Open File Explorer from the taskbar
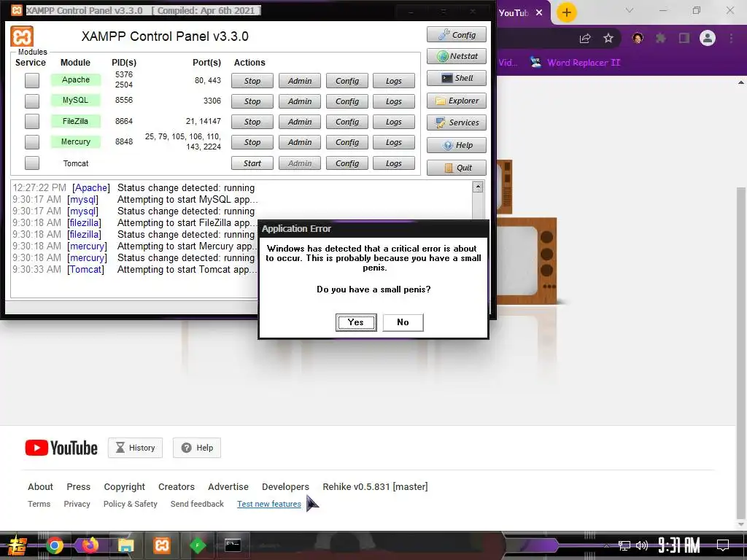The width and height of the screenshot is (747, 560). (126, 545)
